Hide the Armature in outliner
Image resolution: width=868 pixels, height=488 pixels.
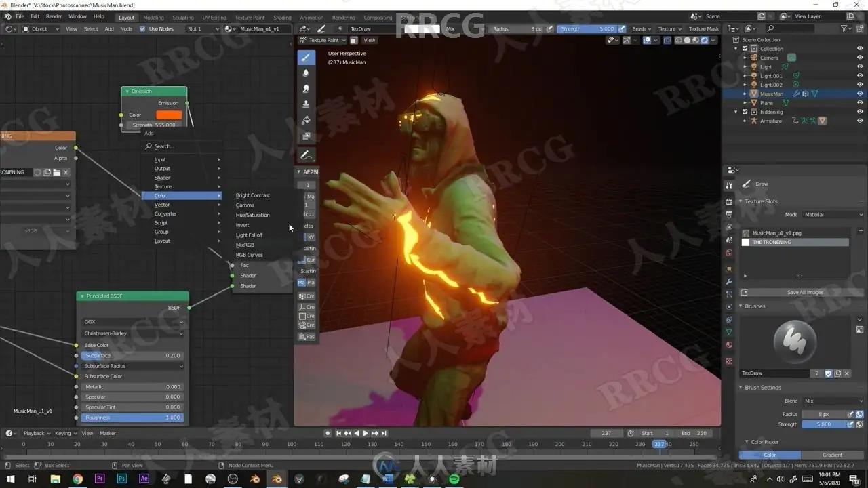tap(860, 121)
